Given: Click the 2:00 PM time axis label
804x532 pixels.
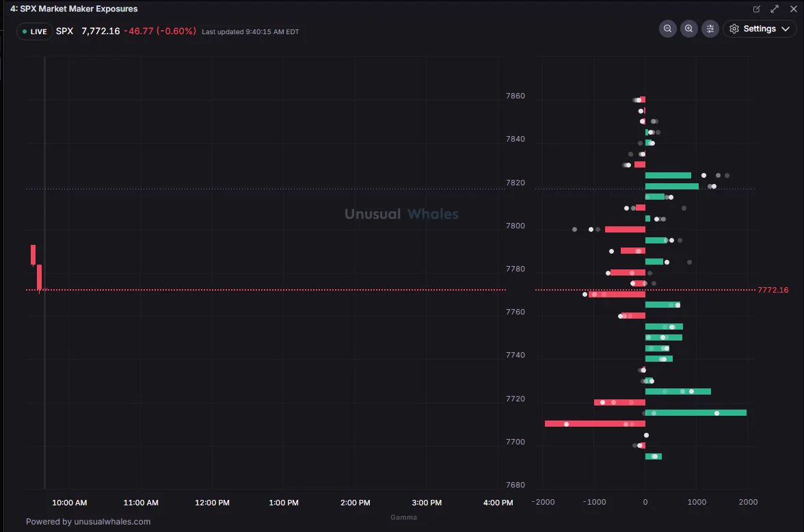Looking at the screenshot, I should [x=356, y=503].
